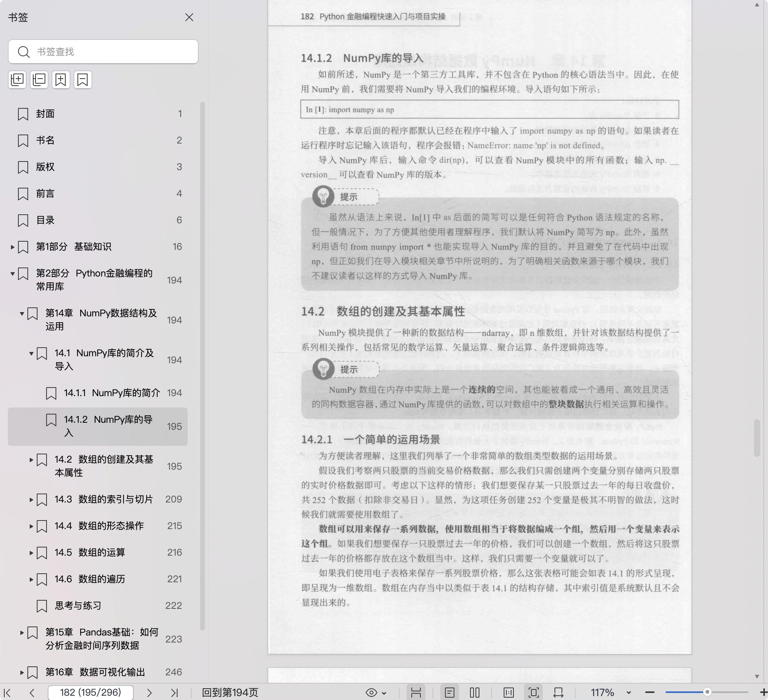Go to next page
The height and width of the screenshot is (700, 768).
(149, 693)
